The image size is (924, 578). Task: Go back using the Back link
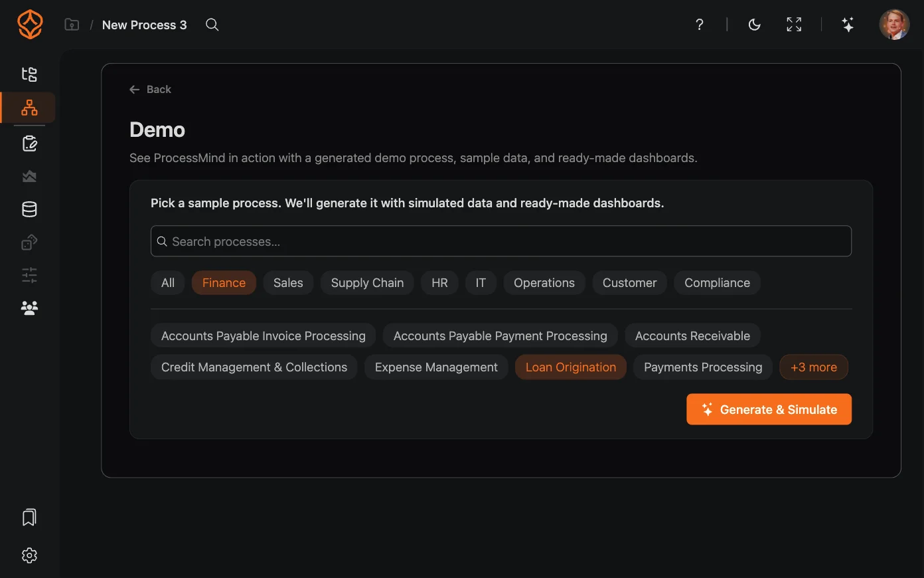[150, 89]
